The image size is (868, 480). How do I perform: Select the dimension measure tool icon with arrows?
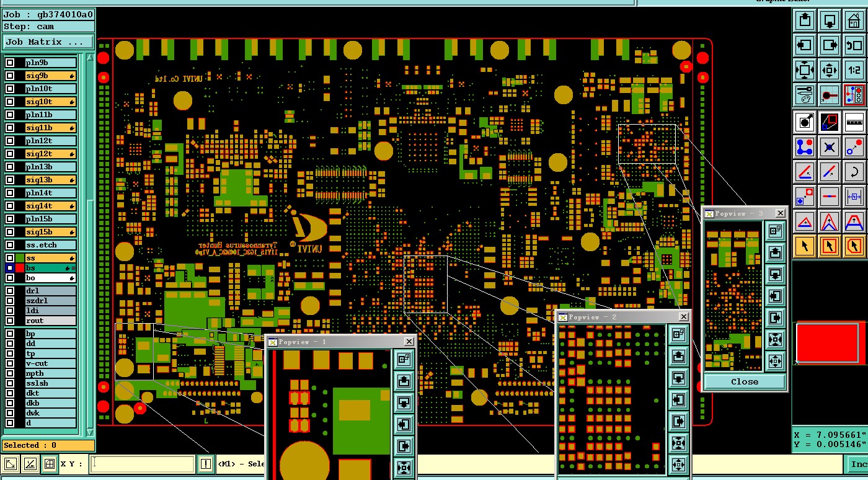click(x=854, y=197)
